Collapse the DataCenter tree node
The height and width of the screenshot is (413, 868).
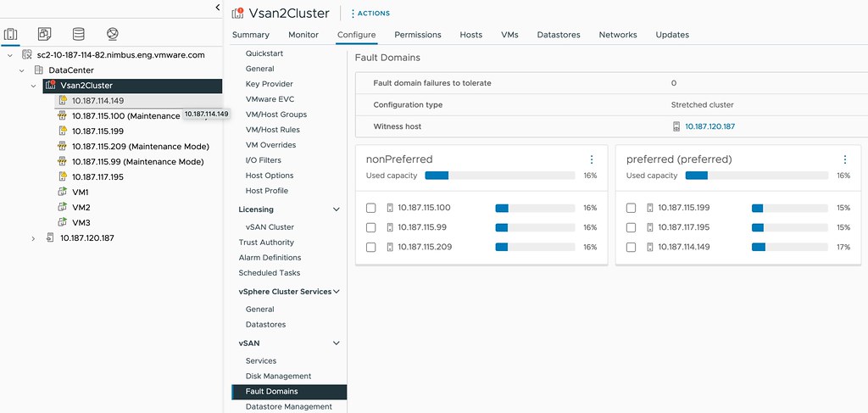21,70
